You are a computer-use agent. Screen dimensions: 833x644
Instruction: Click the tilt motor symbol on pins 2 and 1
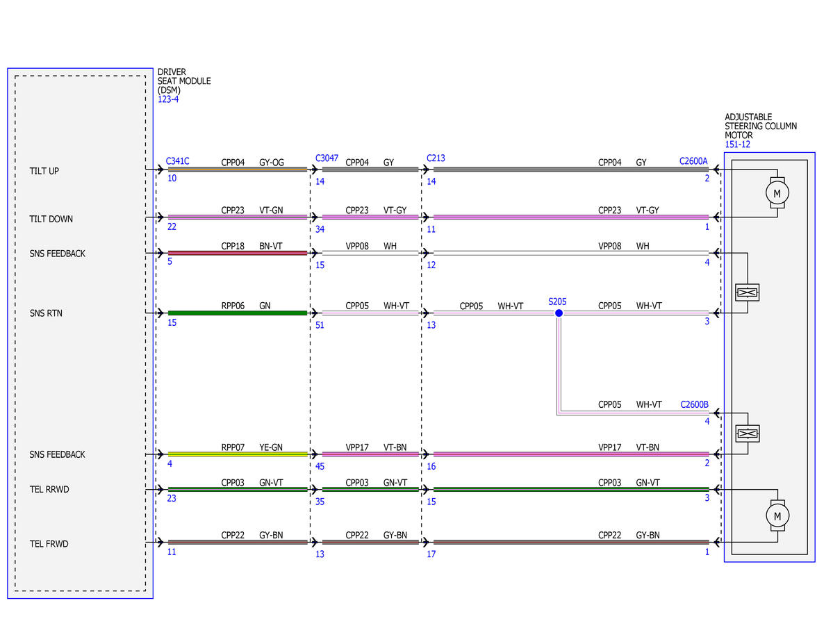pos(777,193)
